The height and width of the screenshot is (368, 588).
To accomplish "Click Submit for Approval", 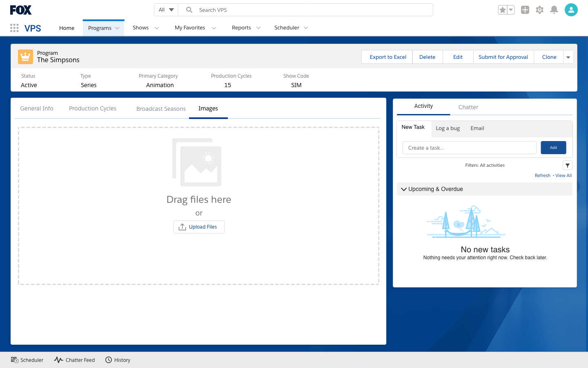I will pos(503,57).
